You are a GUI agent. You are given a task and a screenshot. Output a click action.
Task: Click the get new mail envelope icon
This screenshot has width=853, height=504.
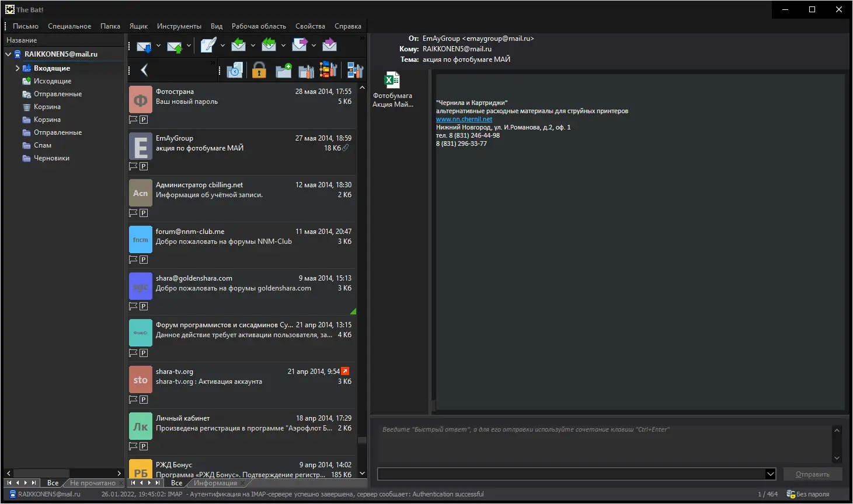(144, 45)
